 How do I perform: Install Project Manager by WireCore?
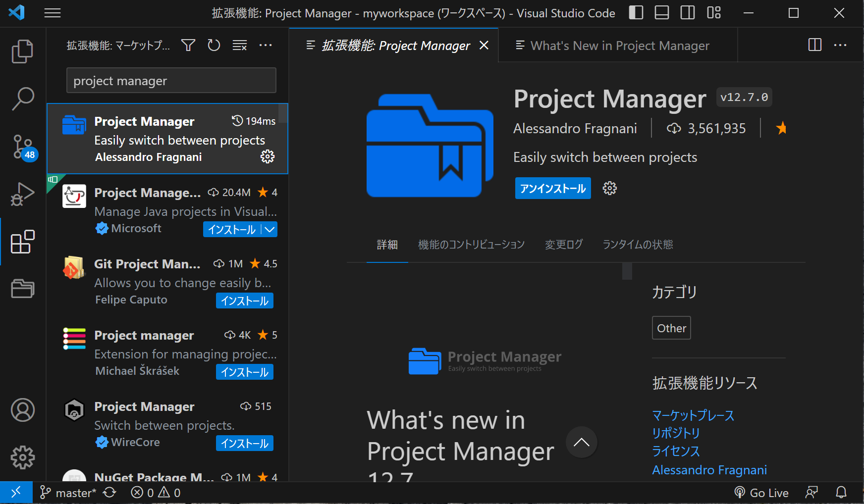[245, 443]
